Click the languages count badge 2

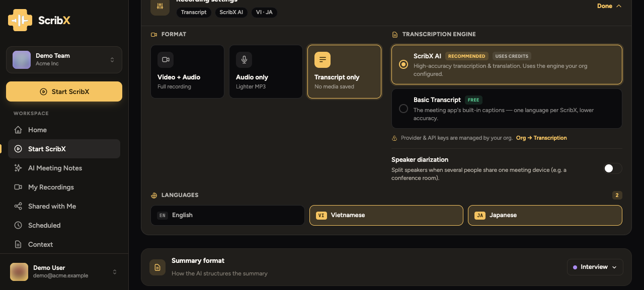pos(617,195)
